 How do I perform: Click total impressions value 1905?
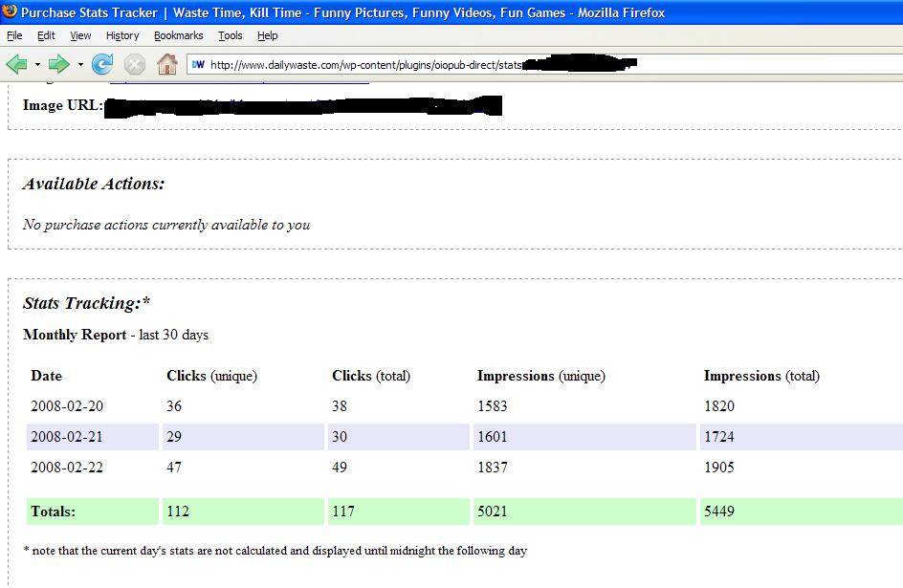tap(719, 468)
